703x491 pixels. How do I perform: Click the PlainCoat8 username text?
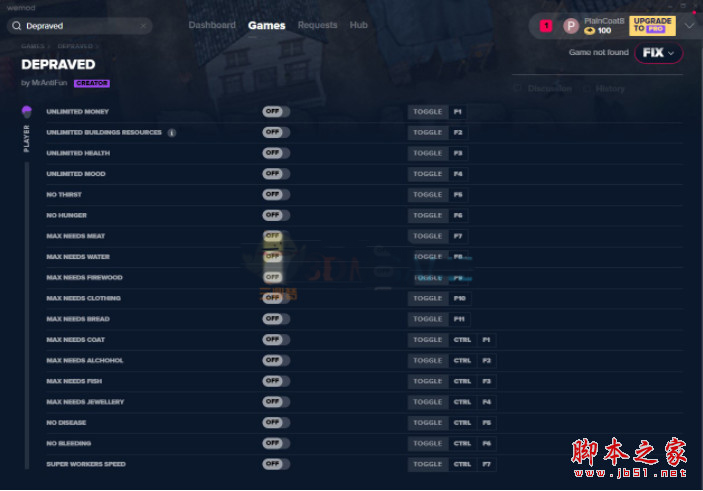click(x=604, y=21)
